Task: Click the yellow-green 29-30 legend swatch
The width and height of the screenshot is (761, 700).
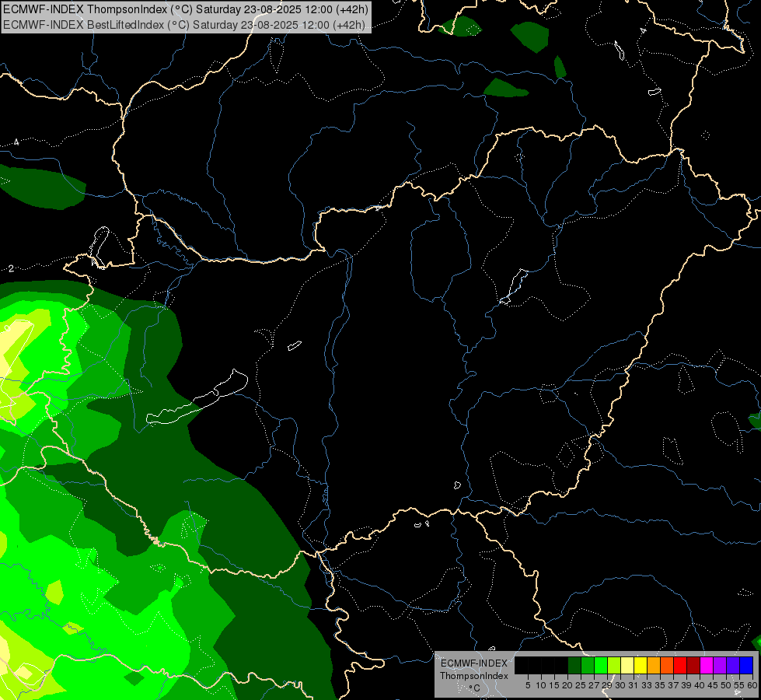Action: tap(614, 665)
